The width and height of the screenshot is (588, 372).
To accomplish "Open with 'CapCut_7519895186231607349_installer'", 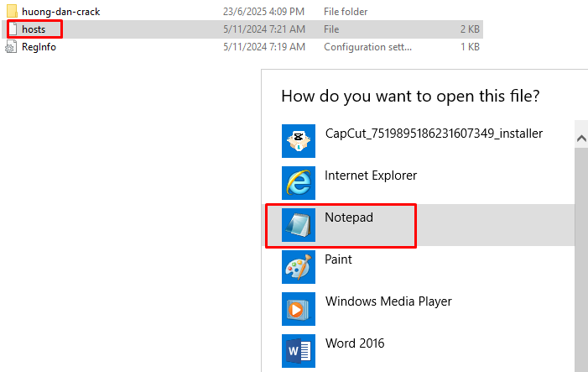I will coord(434,134).
